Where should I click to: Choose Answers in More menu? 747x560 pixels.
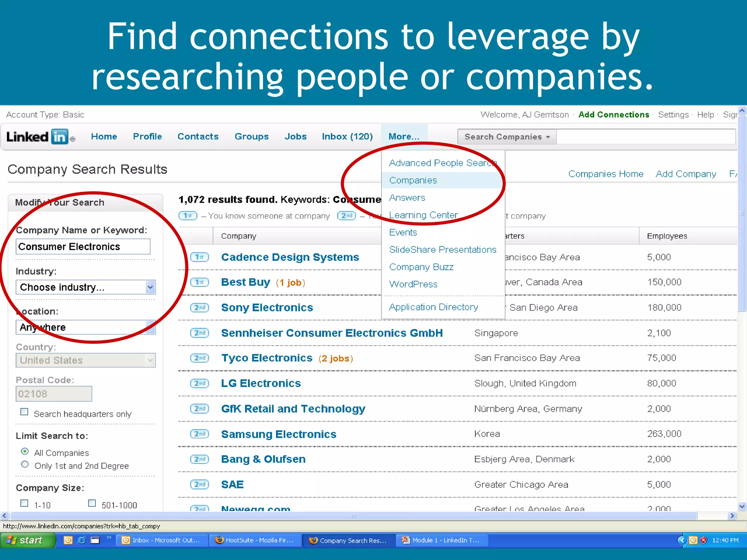click(x=407, y=198)
